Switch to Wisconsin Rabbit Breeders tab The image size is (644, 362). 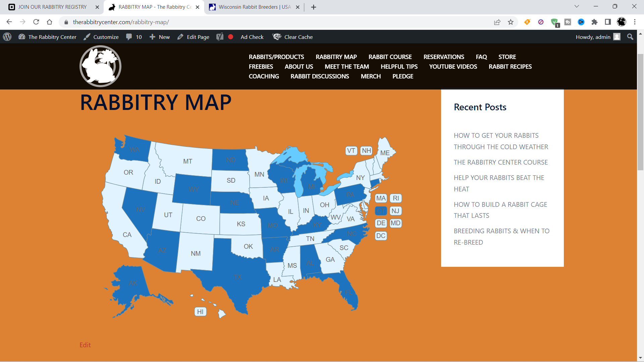pyautogui.click(x=254, y=7)
